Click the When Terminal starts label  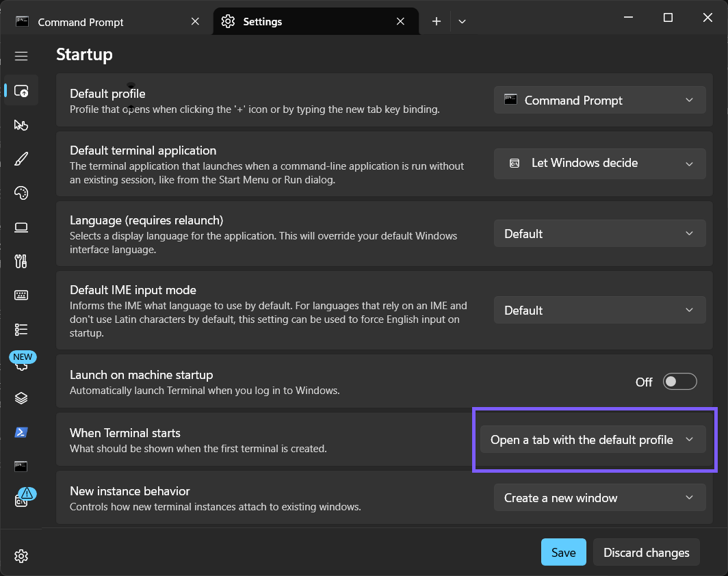point(125,433)
